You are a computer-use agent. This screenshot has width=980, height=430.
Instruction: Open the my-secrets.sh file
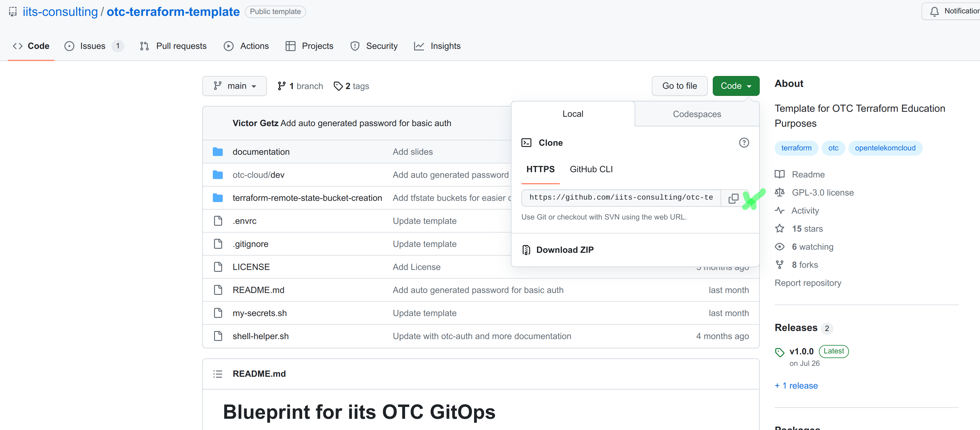tap(259, 313)
